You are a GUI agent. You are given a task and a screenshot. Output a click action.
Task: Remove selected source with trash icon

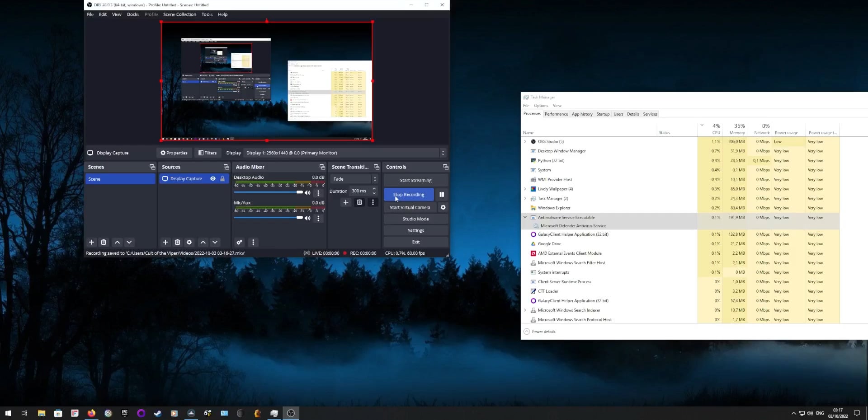coord(177,243)
